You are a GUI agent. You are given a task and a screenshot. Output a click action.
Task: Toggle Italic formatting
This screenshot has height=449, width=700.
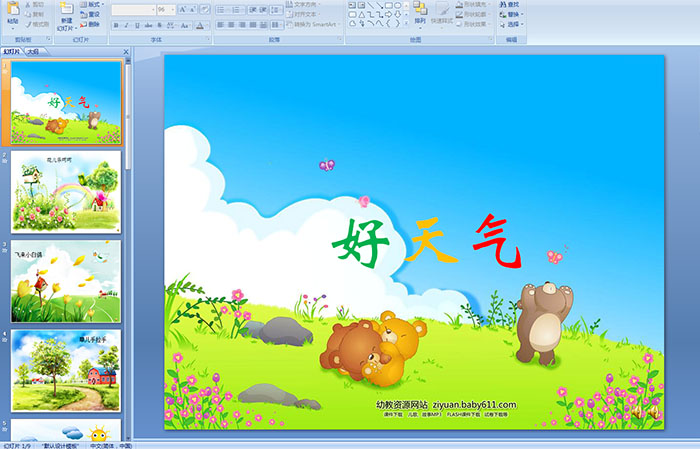126,25
